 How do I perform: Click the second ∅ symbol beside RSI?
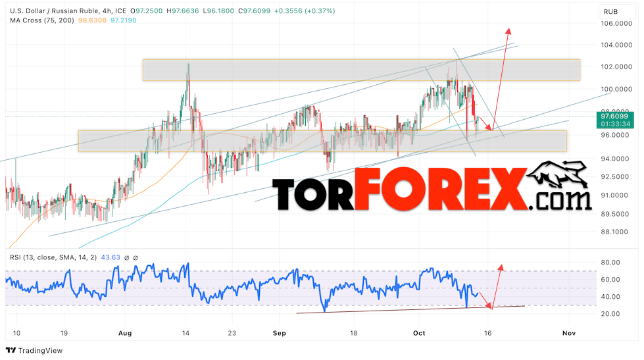[x=136, y=258]
